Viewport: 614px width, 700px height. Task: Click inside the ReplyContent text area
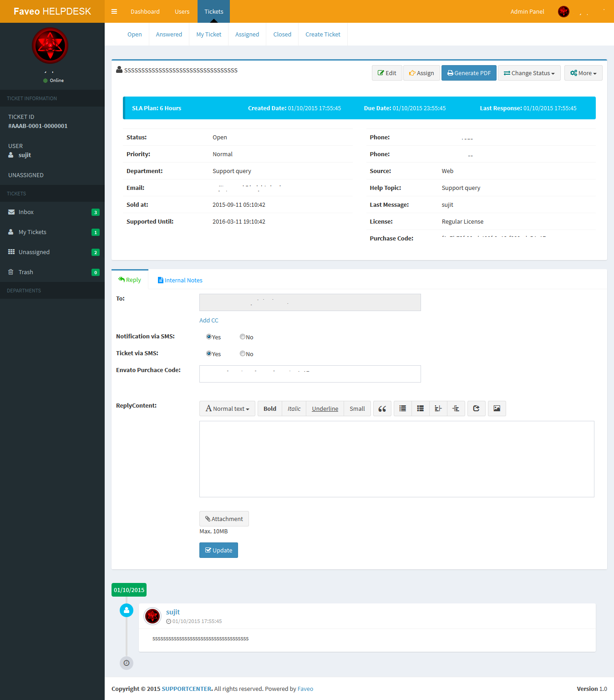click(x=397, y=459)
